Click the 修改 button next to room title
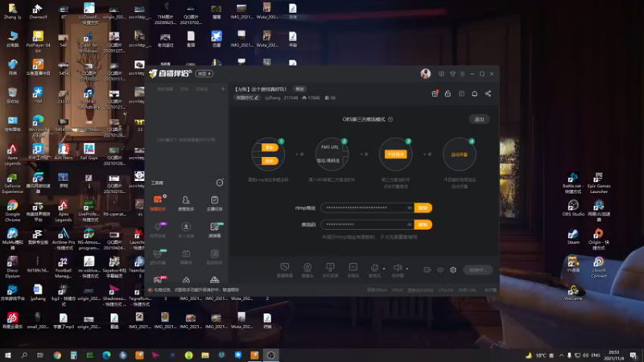 pos(299,89)
